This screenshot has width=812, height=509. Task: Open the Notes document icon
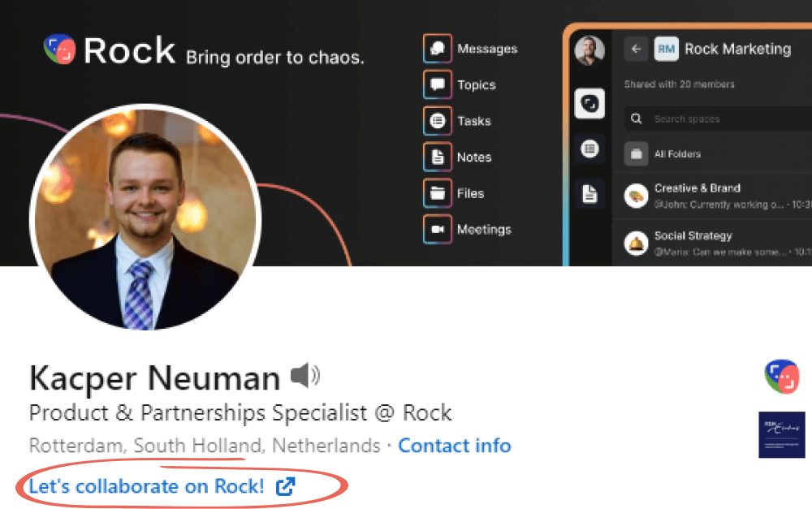pos(438,157)
